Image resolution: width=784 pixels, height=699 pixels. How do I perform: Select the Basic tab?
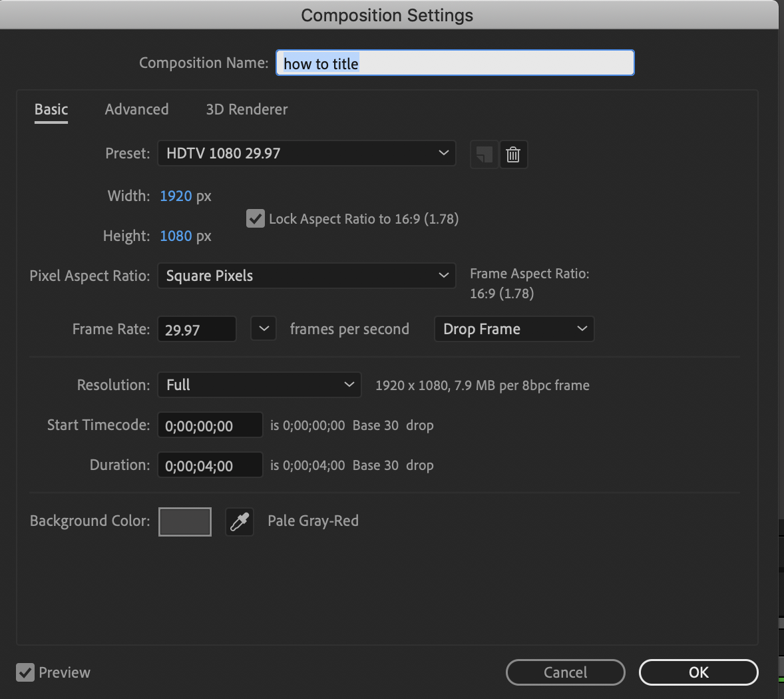(51, 109)
